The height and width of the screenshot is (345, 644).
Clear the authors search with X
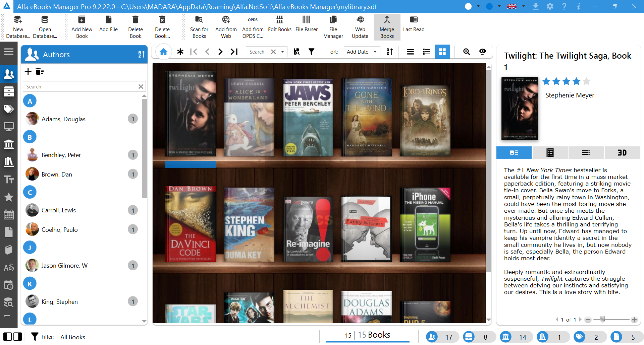click(141, 86)
